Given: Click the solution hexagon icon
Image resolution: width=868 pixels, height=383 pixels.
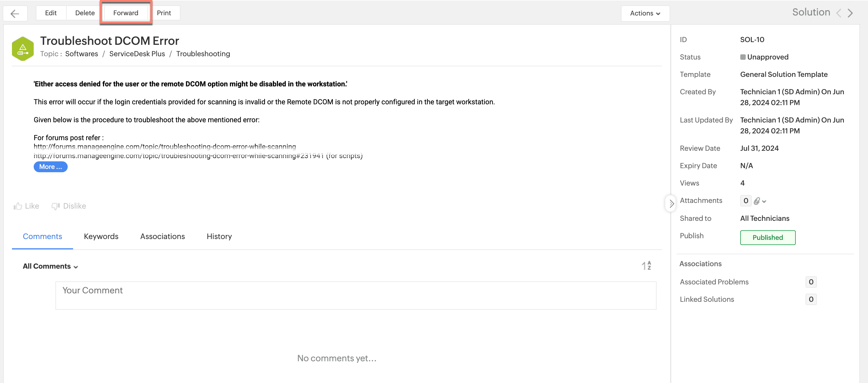Looking at the screenshot, I should 23,49.
